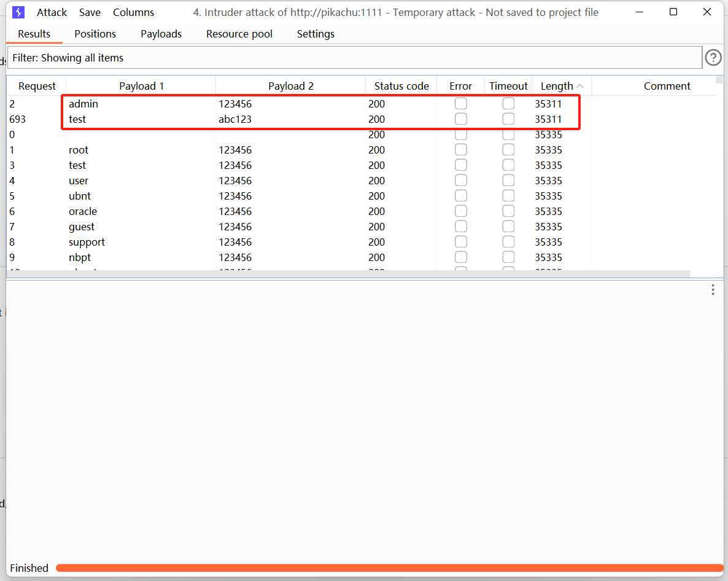Select request 0 baseline row
Screen dimensions: 728x581
coord(362,135)
